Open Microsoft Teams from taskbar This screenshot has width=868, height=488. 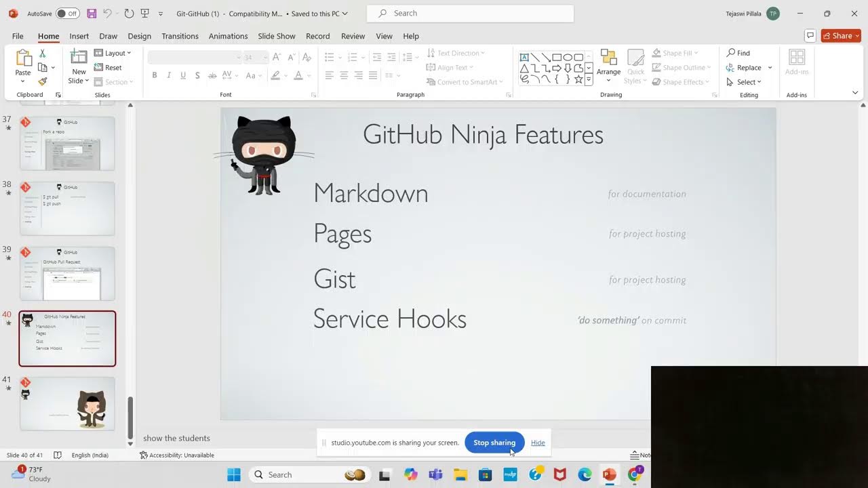click(x=435, y=474)
